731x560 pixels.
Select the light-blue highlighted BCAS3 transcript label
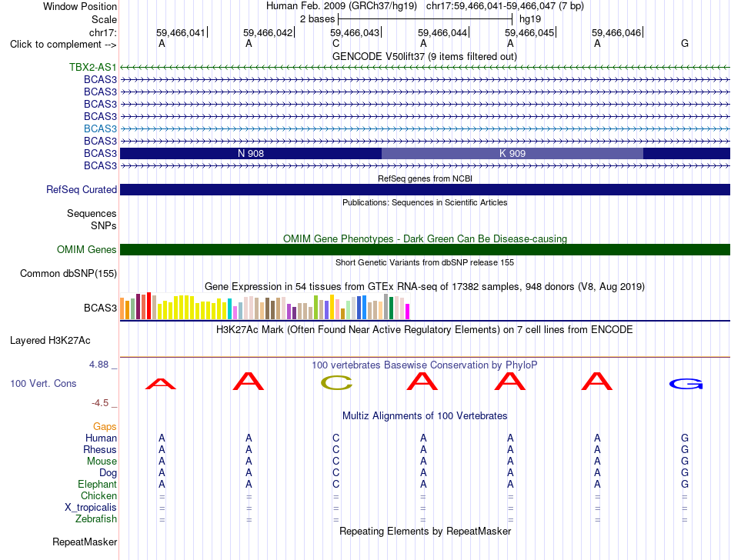click(100, 128)
